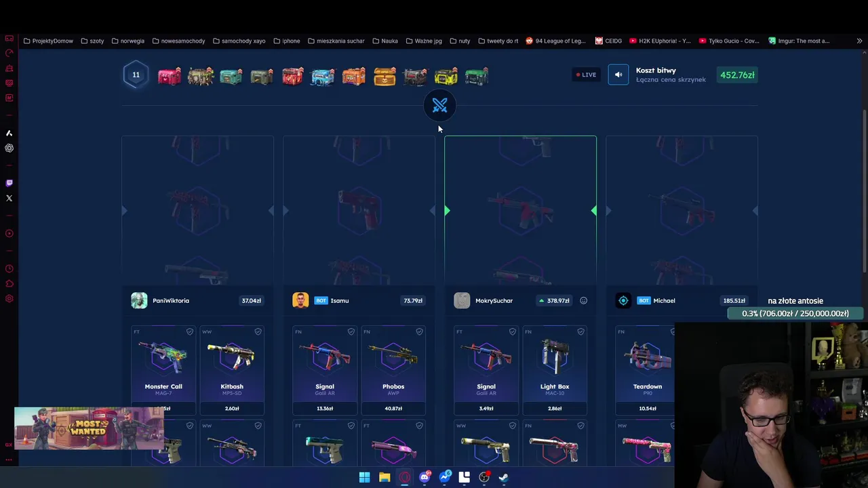Open the Teardown P90 skin card
This screenshot has height=488, width=868.
click(x=645, y=370)
